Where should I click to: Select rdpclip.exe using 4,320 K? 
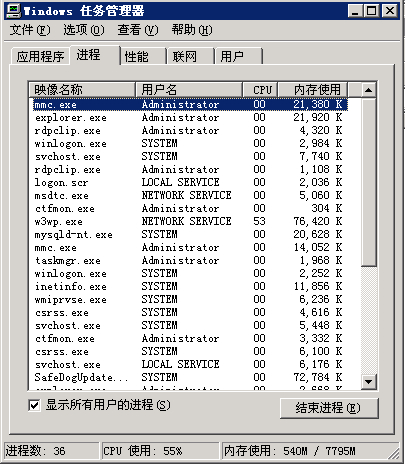pyautogui.click(x=190, y=131)
